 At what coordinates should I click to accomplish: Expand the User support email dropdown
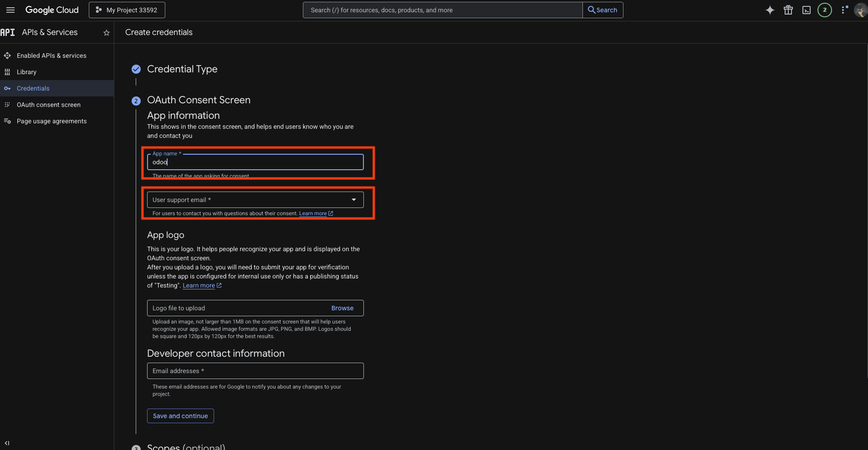[x=255, y=200]
